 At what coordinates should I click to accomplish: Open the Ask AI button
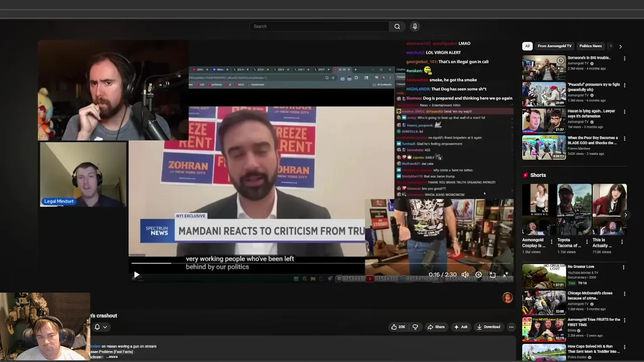[460, 327]
